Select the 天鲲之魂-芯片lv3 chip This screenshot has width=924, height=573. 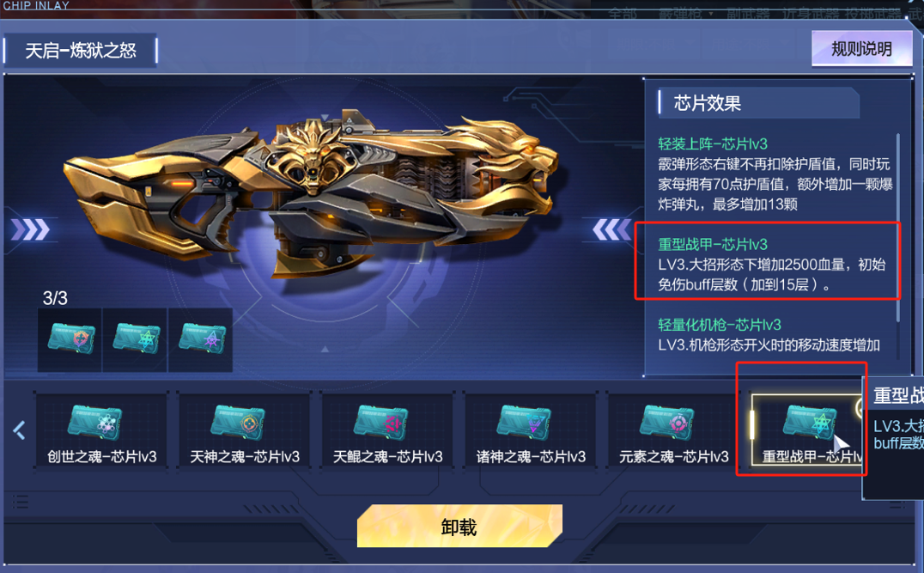click(387, 430)
